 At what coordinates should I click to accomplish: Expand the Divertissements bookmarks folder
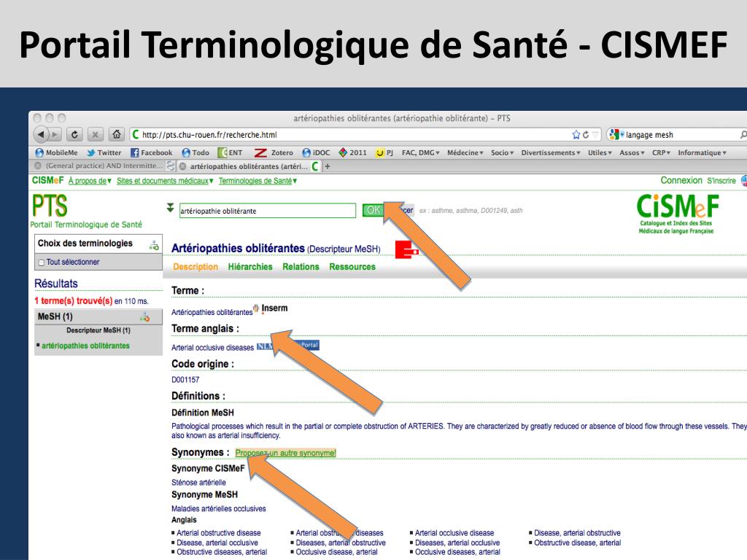pos(551,153)
